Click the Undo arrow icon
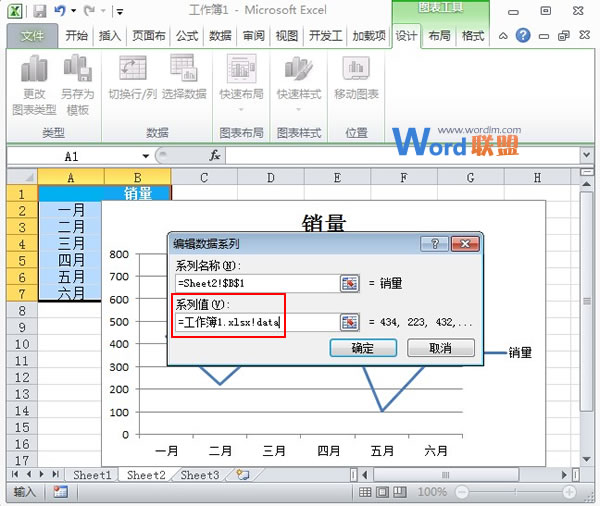This screenshot has width=600, height=506. click(x=59, y=11)
